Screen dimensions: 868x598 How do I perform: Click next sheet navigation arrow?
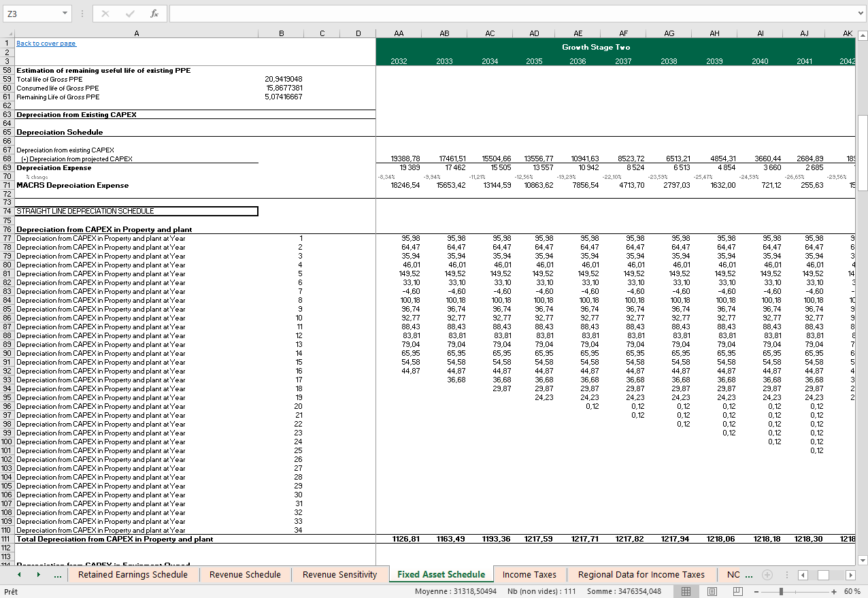click(38, 575)
